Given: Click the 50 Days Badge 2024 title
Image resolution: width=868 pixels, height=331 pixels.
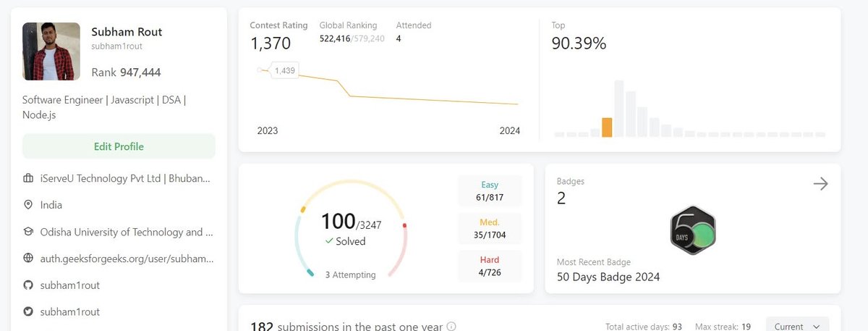Looking at the screenshot, I should [x=608, y=277].
